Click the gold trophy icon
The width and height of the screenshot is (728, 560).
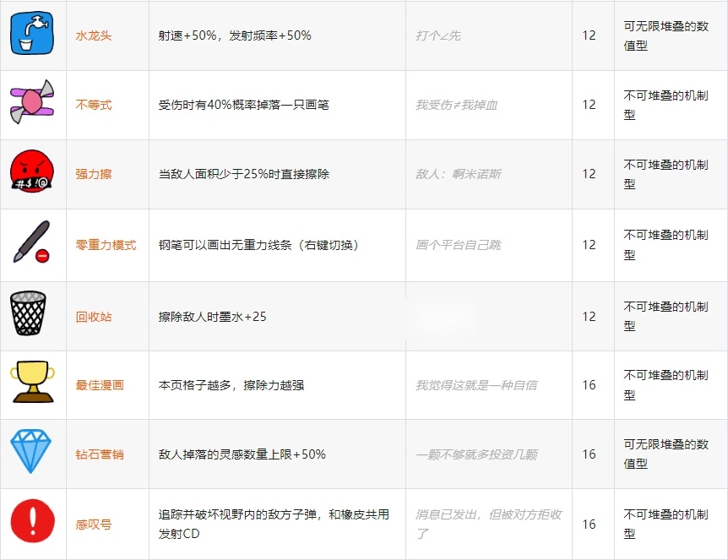(x=32, y=384)
